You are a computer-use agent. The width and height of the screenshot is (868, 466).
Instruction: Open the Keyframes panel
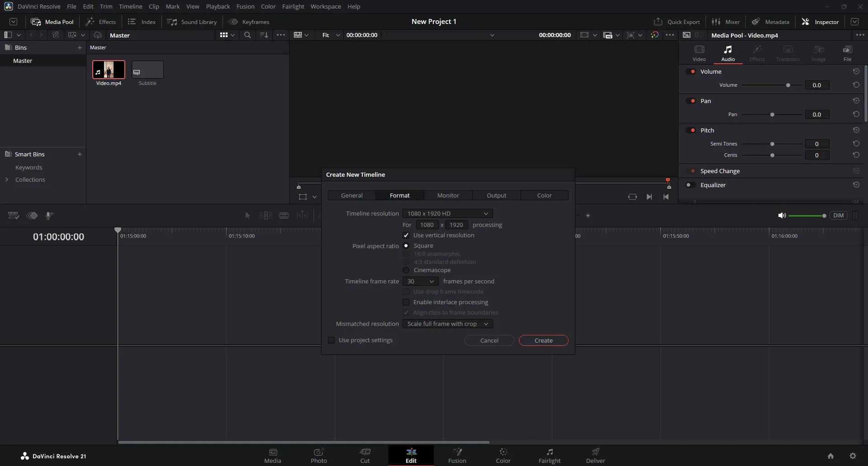tap(249, 22)
